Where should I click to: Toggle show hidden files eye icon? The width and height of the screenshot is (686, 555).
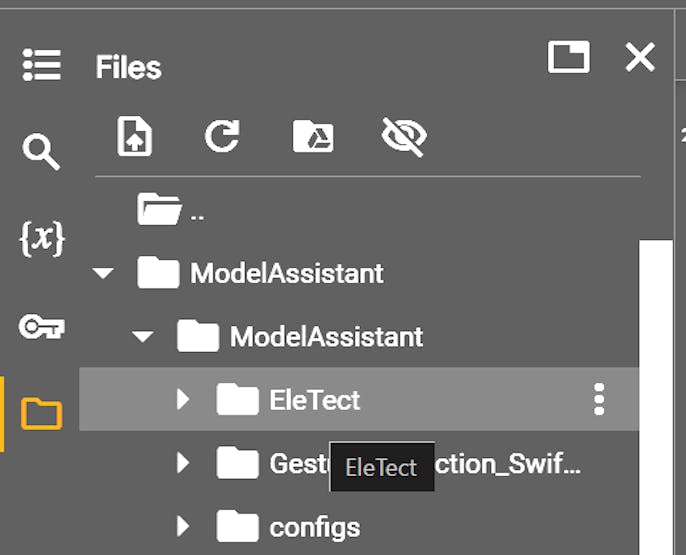pos(404,136)
